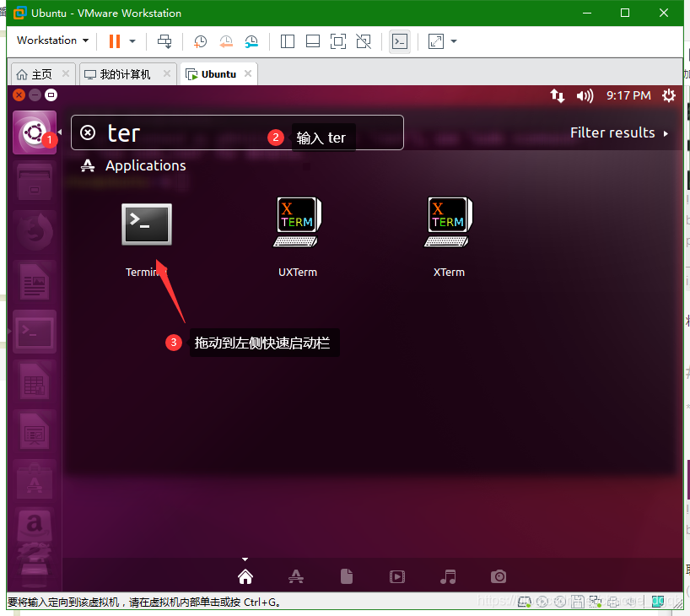Screen dimensions: 690x616
Task: Clear the search field text
Action: [88, 132]
